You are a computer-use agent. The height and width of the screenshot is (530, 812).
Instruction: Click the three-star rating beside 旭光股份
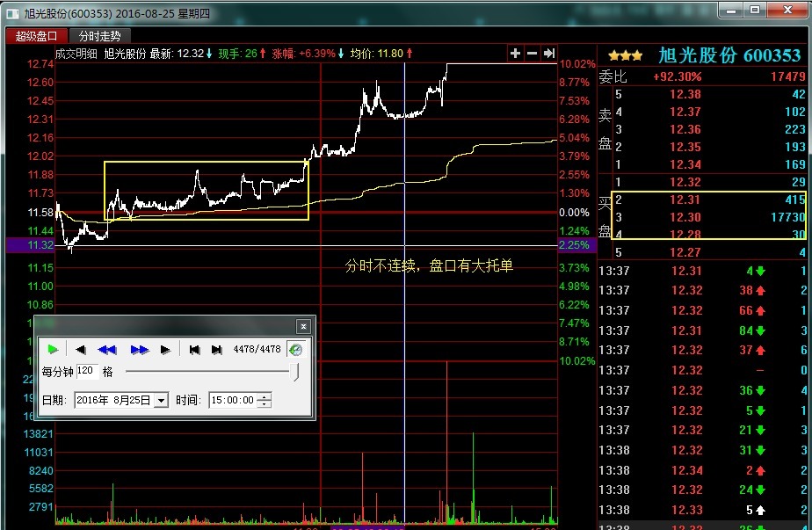coord(625,56)
